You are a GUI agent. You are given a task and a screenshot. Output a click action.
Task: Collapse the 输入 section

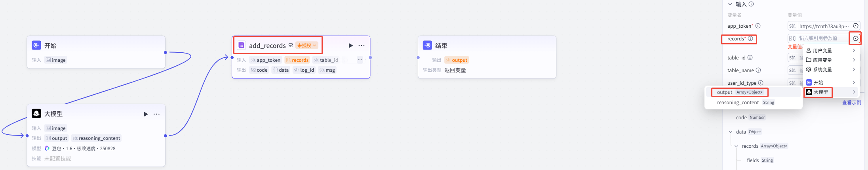tap(730, 4)
